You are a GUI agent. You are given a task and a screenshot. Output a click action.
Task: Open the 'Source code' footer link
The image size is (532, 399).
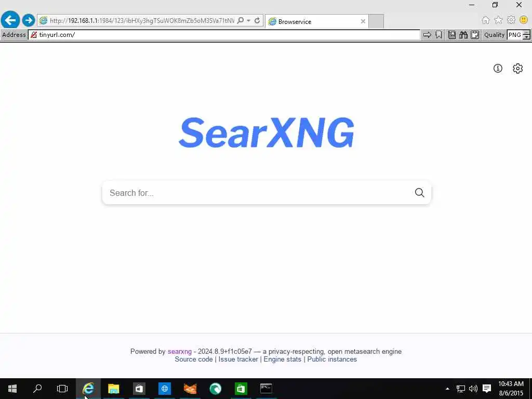coord(194,360)
